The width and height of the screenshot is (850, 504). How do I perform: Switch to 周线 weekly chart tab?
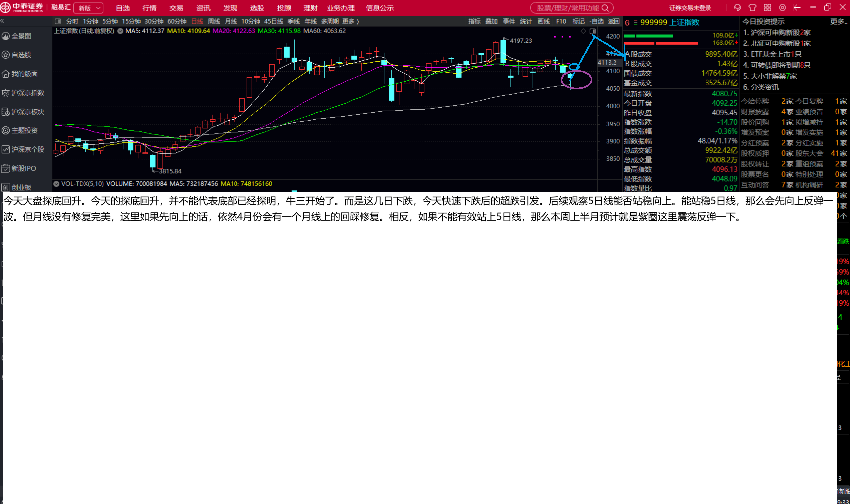214,21
